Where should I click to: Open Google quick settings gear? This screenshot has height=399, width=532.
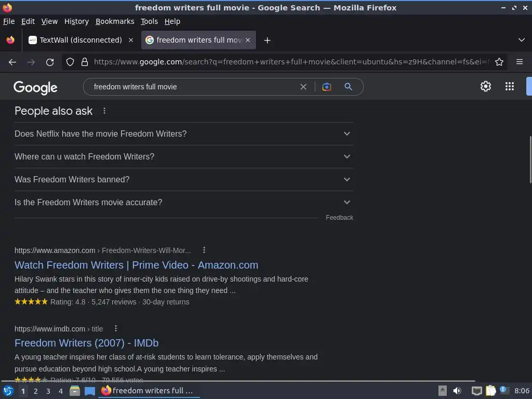[x=486, y=86]
